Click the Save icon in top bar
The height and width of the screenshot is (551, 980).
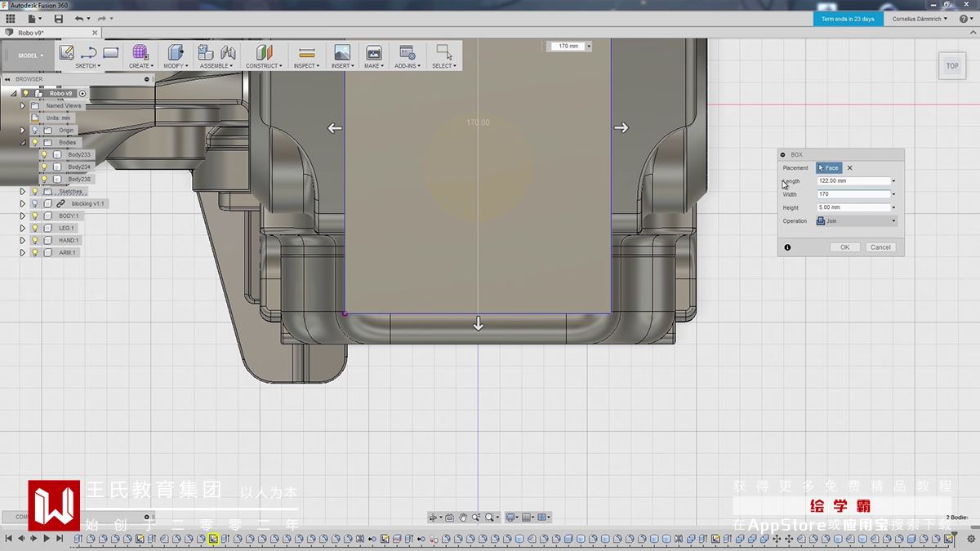[58, 19]
